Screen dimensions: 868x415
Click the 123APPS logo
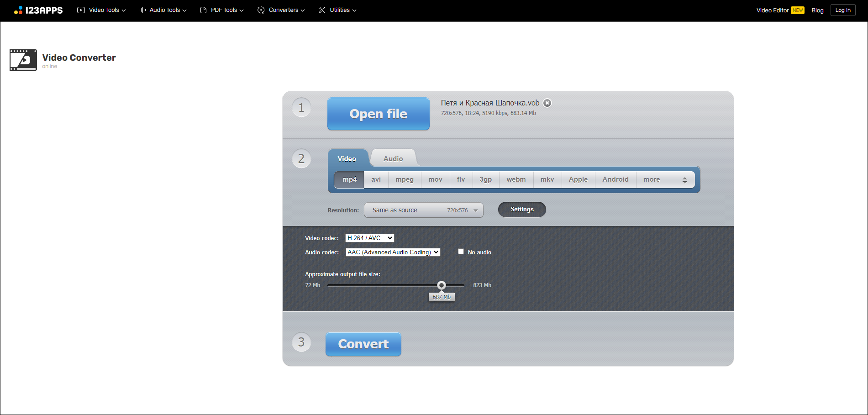pyautogui.click(x=38, y=10)
